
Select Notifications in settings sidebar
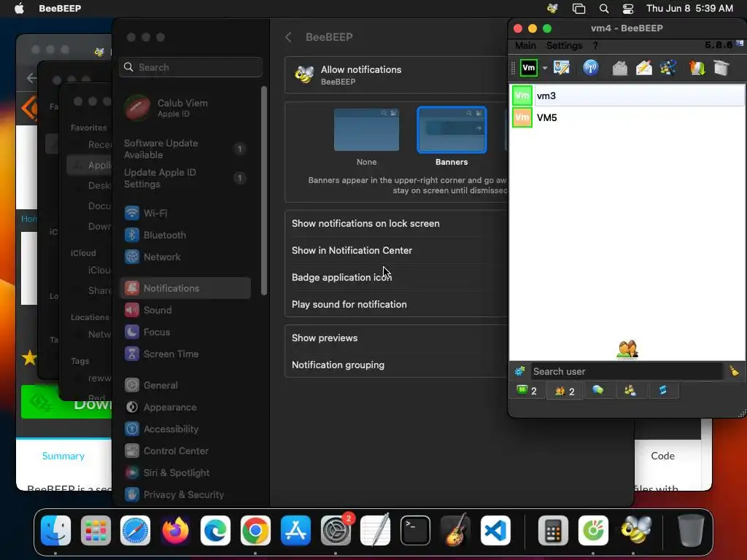click(185, 288)
